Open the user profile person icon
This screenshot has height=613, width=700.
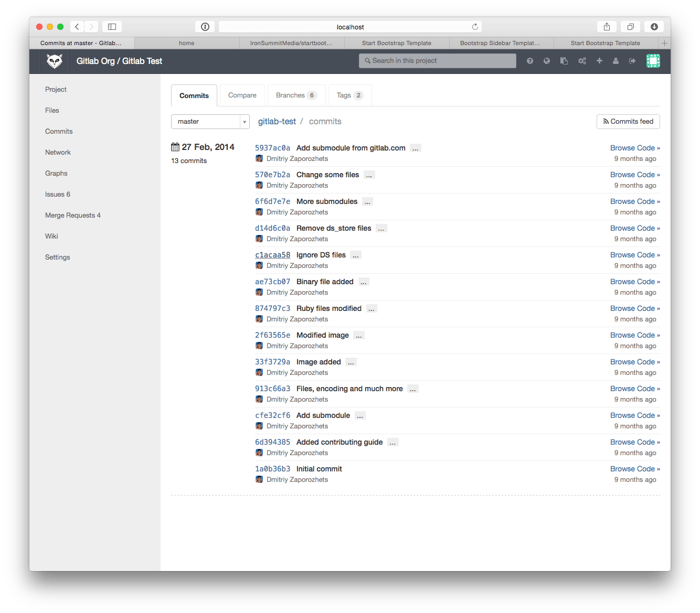point(616,61)
